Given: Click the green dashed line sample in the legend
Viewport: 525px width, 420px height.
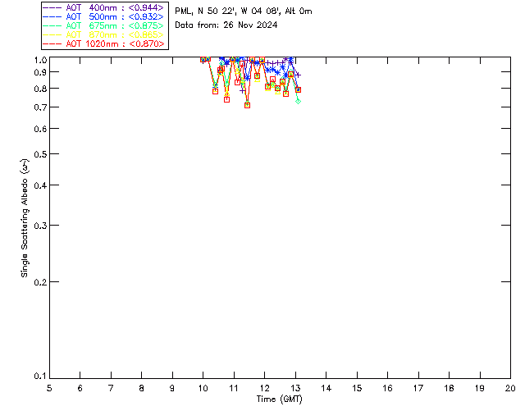Looking at the screenshot, I should tap(52, 25).
